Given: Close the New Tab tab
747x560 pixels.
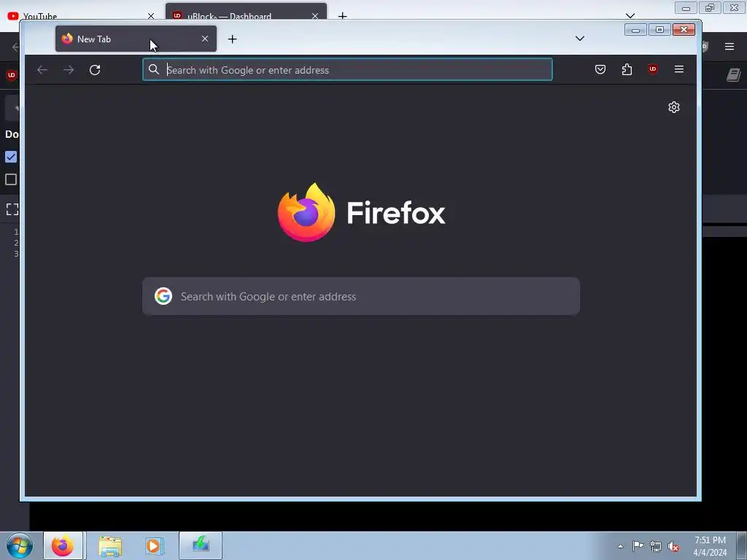Looking at the screenshot, I should [x=205, y=39].
